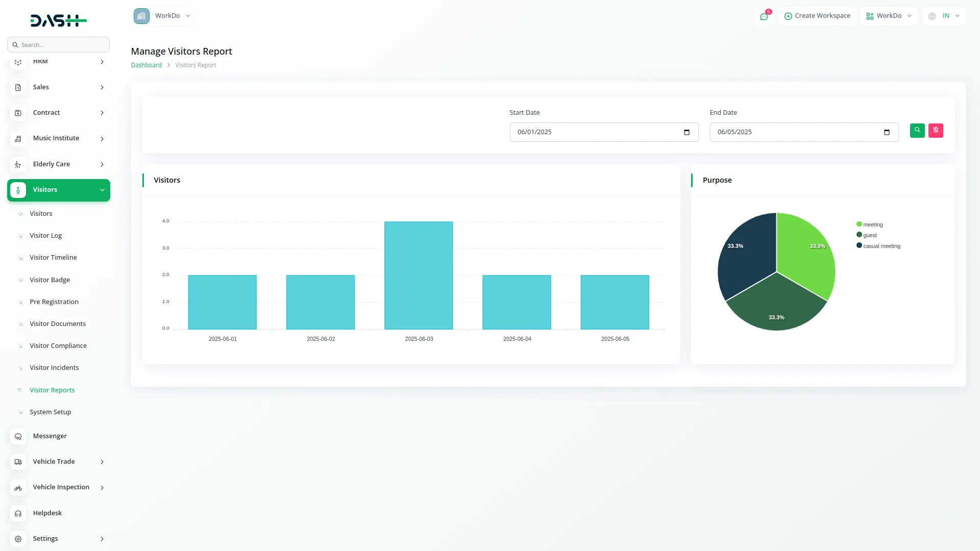Click the Helpdesk headset icon
Screen dimensions: 980x551
coord(18,513)
